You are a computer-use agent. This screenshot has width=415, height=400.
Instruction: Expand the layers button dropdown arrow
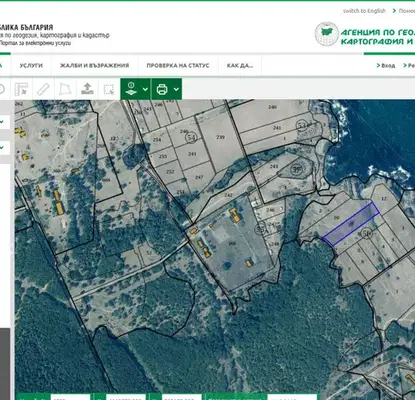(145, 89)
